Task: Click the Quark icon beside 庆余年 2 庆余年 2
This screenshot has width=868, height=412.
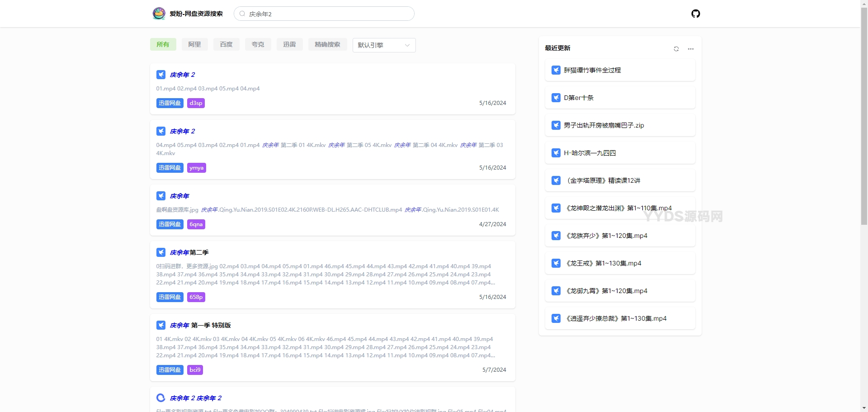Action: [161, 398]
